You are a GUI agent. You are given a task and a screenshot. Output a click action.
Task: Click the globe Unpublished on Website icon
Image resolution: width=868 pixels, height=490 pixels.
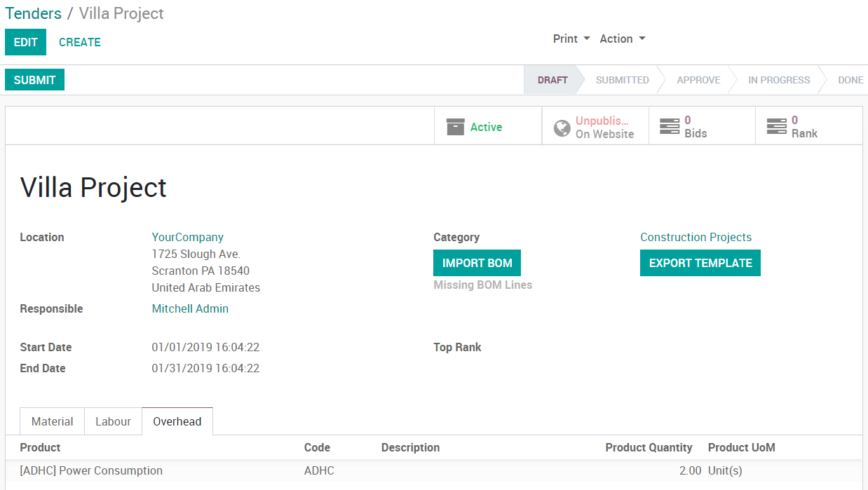tap(562, 128)
